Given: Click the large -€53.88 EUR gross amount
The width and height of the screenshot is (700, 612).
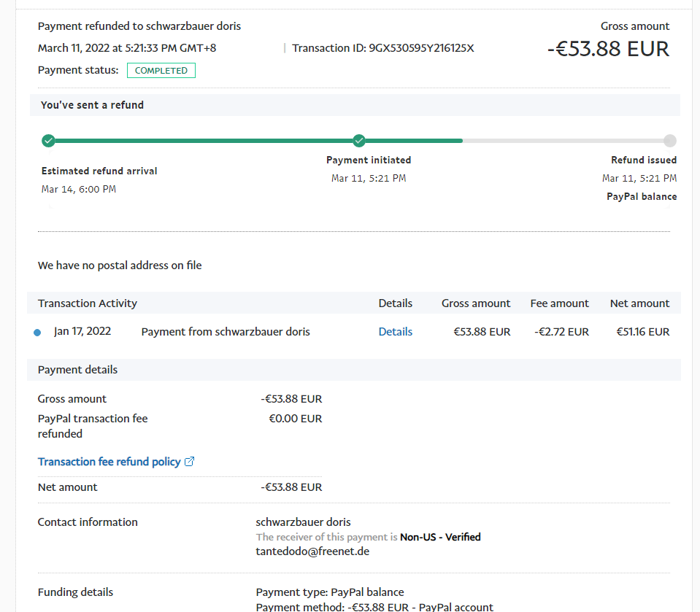Looking at the screenshot, I should (x=608, y=49).
